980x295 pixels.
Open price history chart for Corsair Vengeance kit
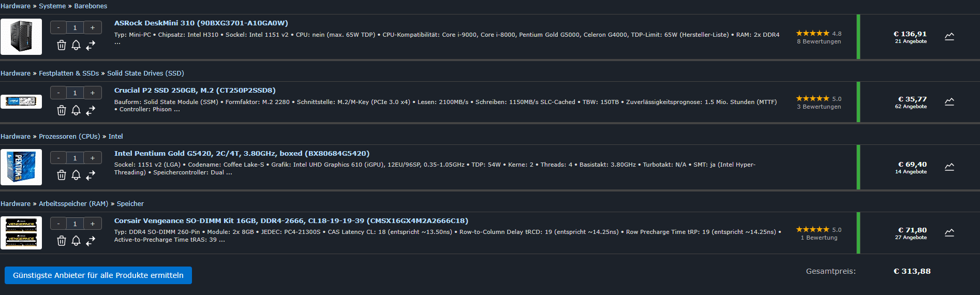coord(949,233)
